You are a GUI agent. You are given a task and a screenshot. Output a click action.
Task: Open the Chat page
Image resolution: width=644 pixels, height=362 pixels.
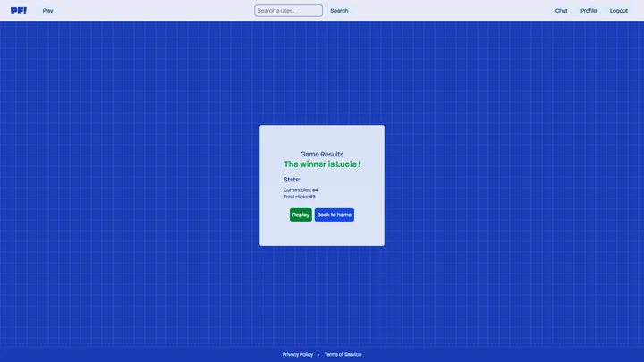click(x=561, y=11)
